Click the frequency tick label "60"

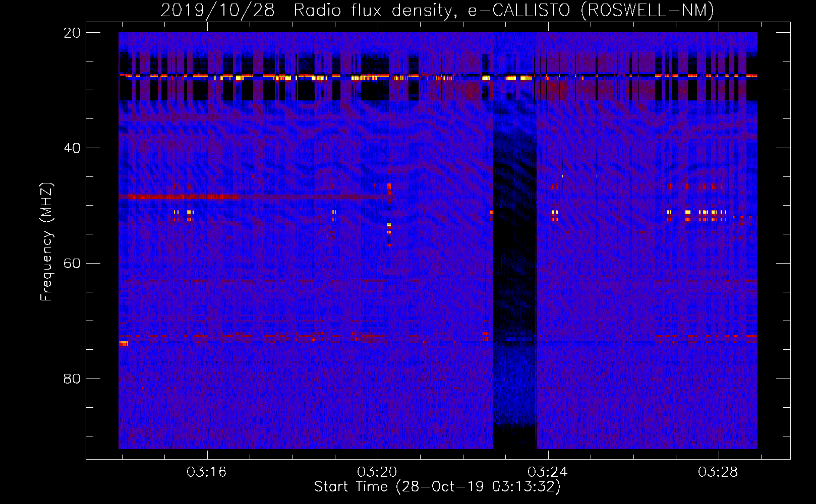coord(72,264)
